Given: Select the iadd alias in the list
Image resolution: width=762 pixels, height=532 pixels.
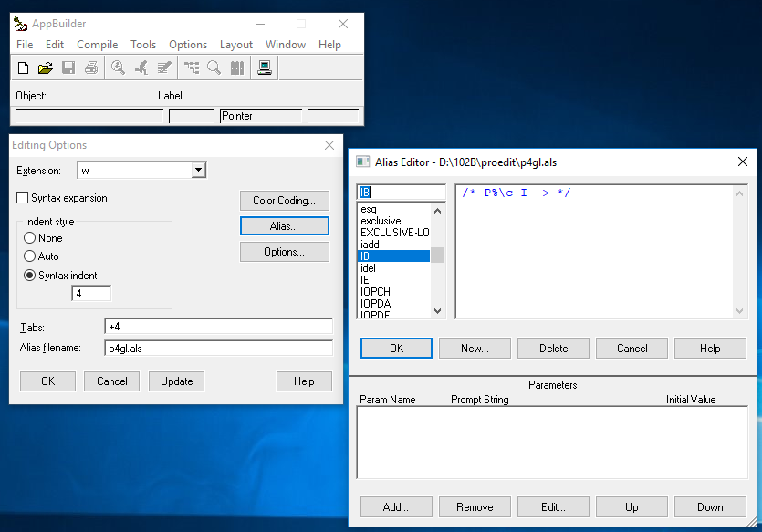Looking at the screenshot, I should 393,245.
